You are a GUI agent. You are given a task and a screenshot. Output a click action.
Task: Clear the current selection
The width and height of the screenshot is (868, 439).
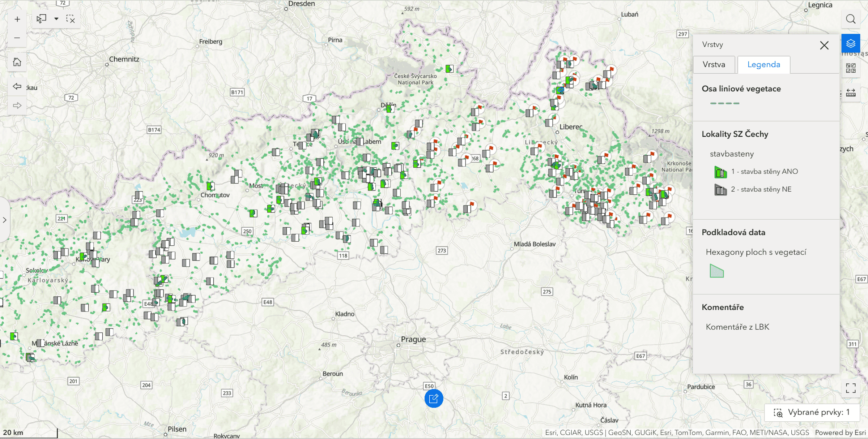(71, 19)
